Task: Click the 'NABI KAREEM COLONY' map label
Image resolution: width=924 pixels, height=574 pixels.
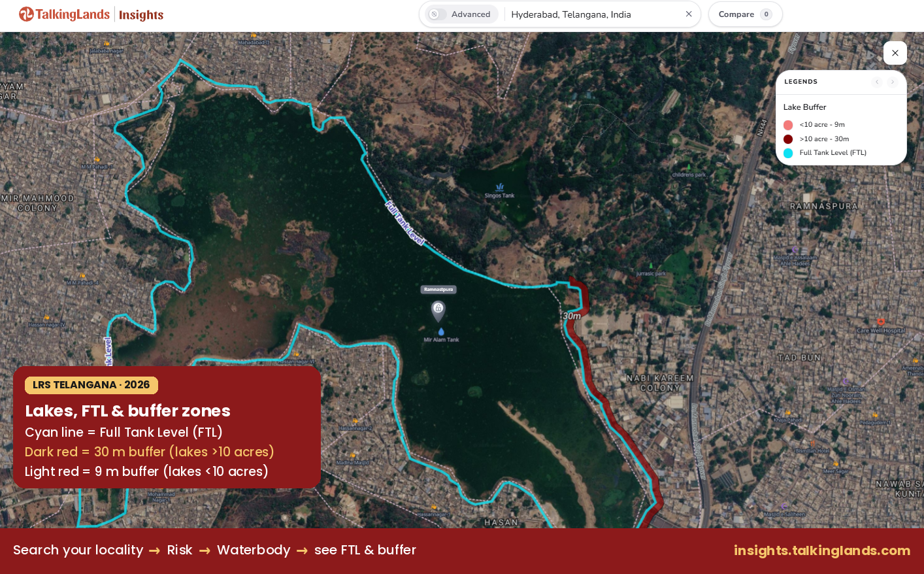Action: point(660,383)
